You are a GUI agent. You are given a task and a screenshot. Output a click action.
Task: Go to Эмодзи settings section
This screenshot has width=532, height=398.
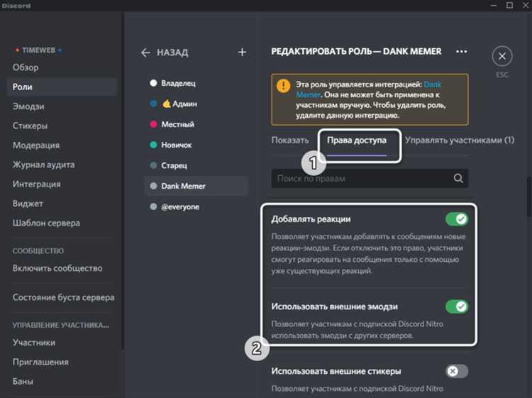[x=28, y=106]
